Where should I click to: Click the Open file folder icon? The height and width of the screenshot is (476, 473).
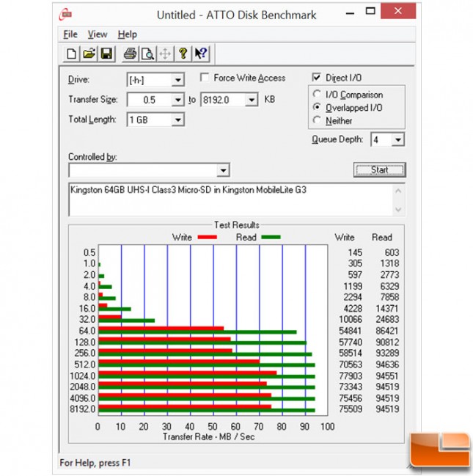point(89,54)
